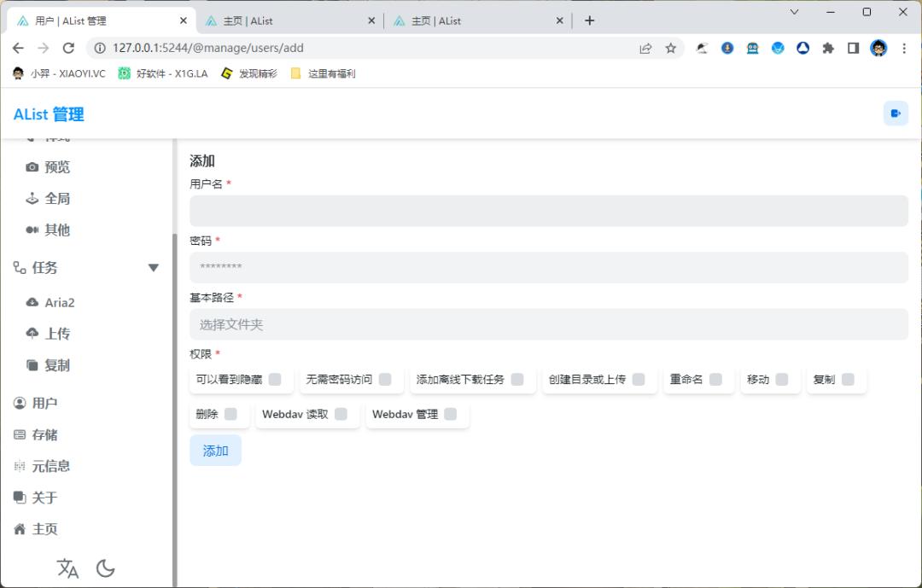Click the logout icon at top right
Viewport: 922px width, 588px height.
pyautogui.click(x=896, y=112)
